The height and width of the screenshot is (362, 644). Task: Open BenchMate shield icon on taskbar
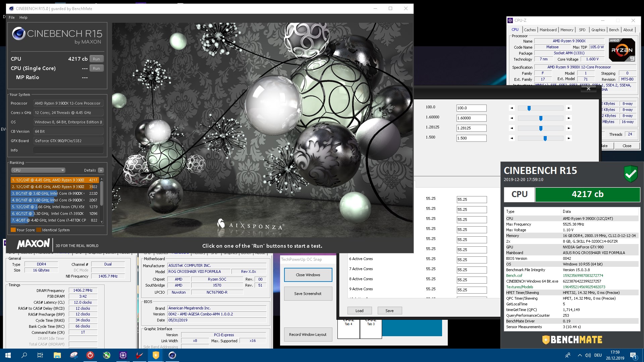[156, 355]
